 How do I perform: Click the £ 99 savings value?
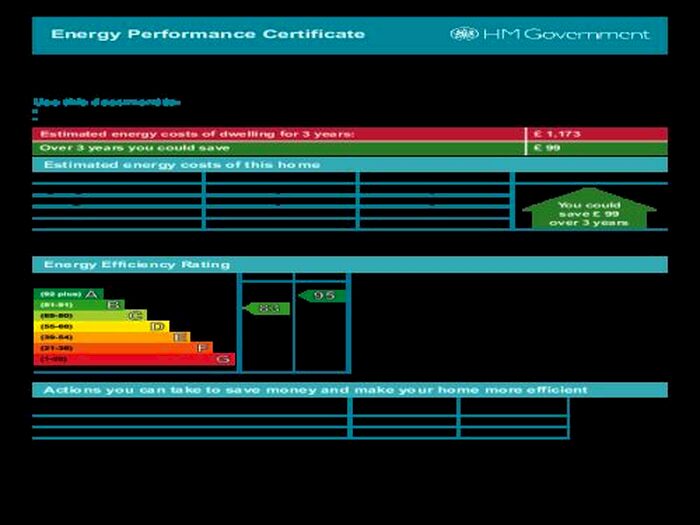pos(547,148)
